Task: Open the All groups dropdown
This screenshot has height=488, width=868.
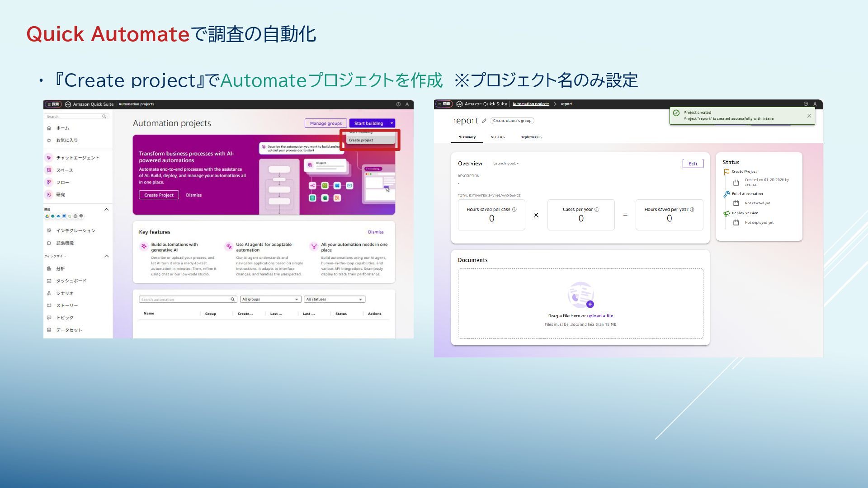Action: click(270, 299)
